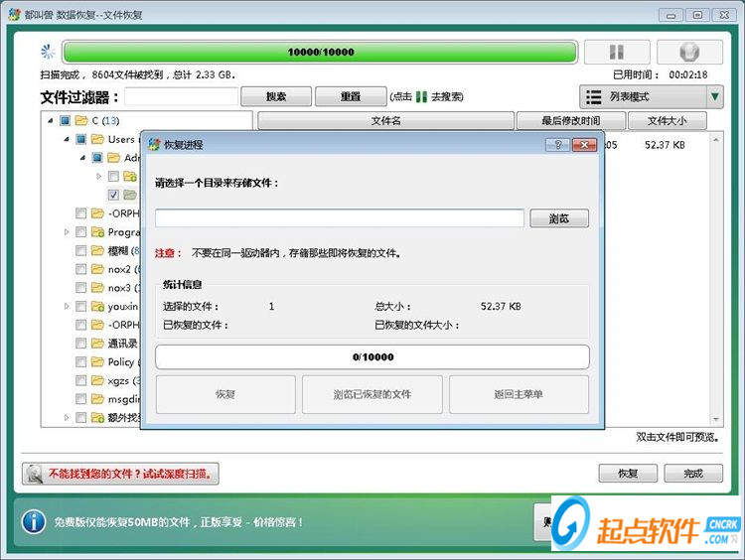Focus the 文件过滤器 text field

pyautogui.click(x=181, y=97)
